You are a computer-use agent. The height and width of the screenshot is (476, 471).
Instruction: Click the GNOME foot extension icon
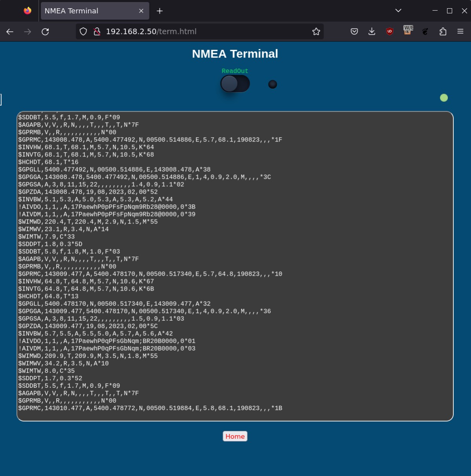coord(425,32)
